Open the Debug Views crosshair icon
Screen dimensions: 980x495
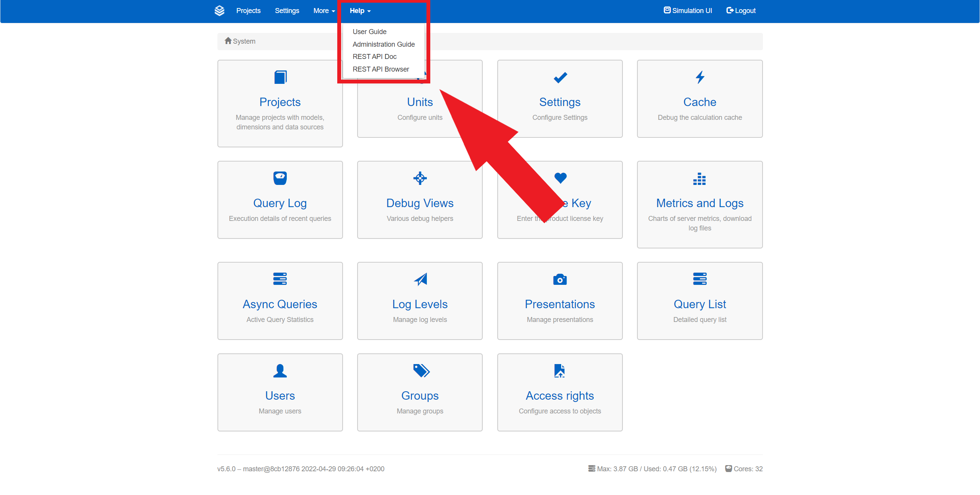420,178
